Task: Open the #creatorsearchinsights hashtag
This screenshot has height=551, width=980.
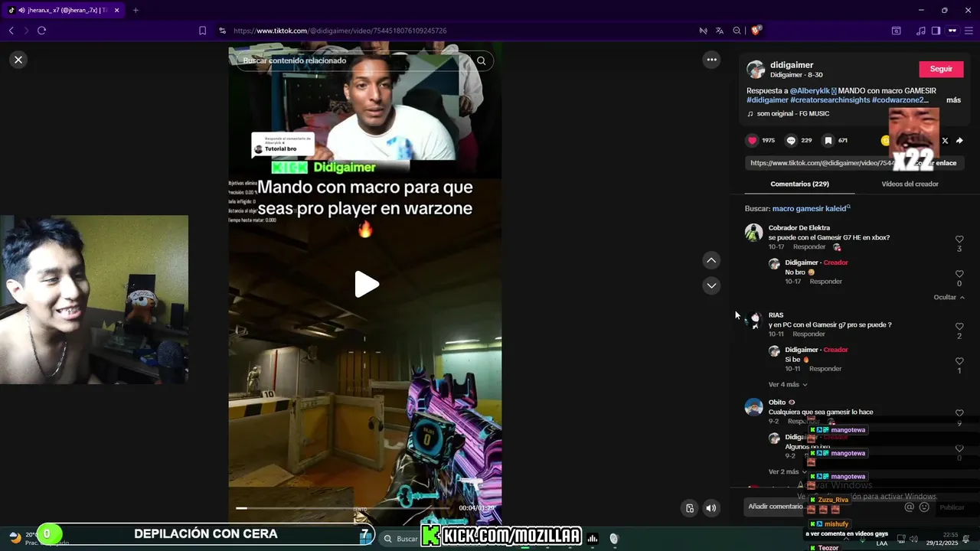Action: [830, 100]
